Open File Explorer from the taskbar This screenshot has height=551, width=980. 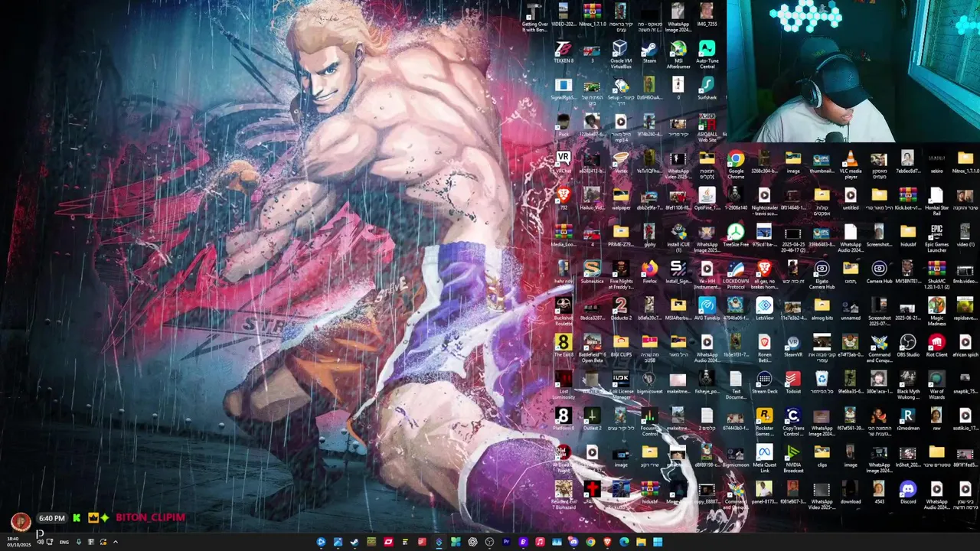641,542
